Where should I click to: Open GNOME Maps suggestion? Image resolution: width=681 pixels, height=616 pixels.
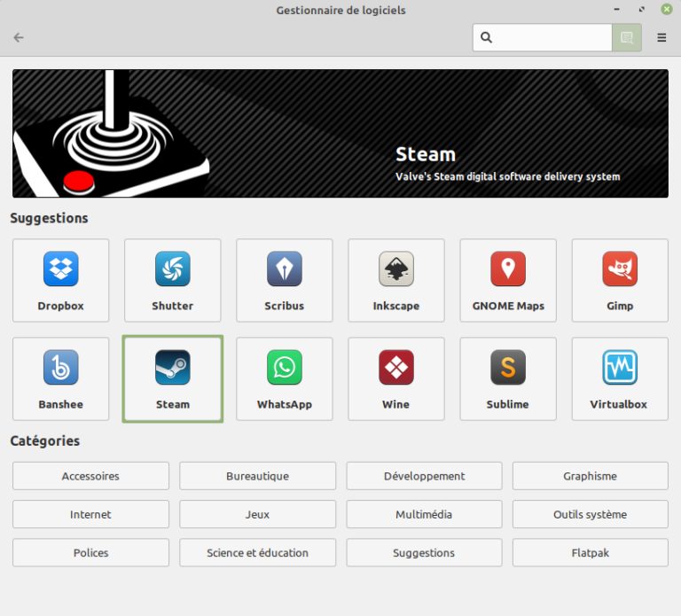point(507,279)
